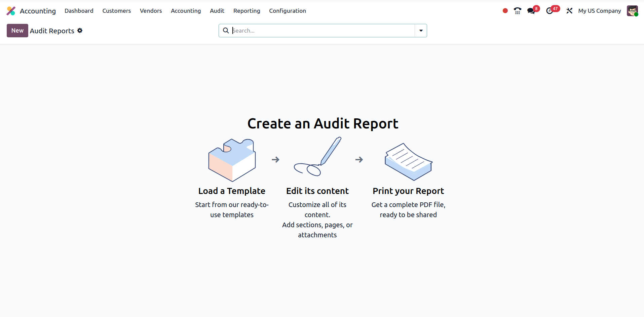Image resolution: width=644 pixels, height=317 pixels.
Task: Click into the Search input field
Action: [x=322, y=31]
